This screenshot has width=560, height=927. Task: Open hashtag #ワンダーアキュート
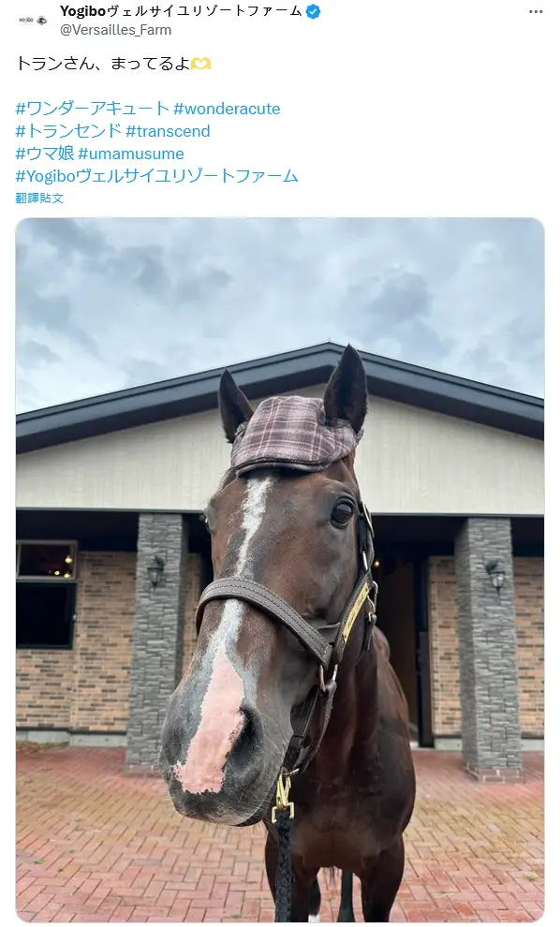tap(93, 109)
